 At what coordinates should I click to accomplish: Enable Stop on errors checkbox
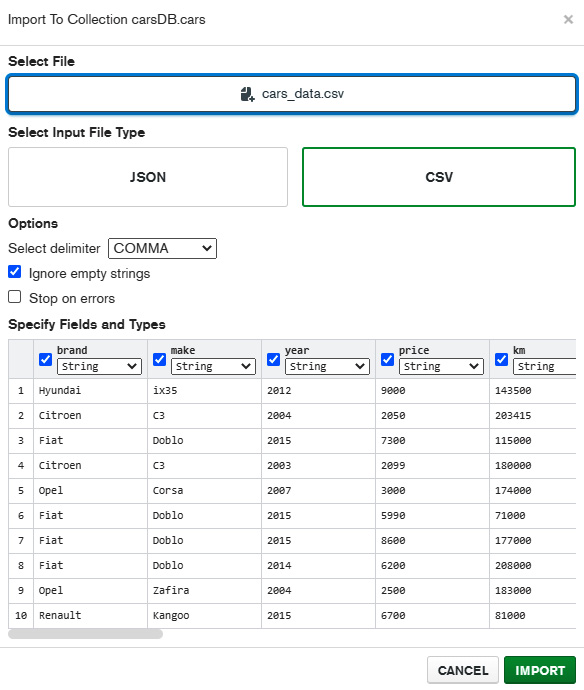coord(15,297)
